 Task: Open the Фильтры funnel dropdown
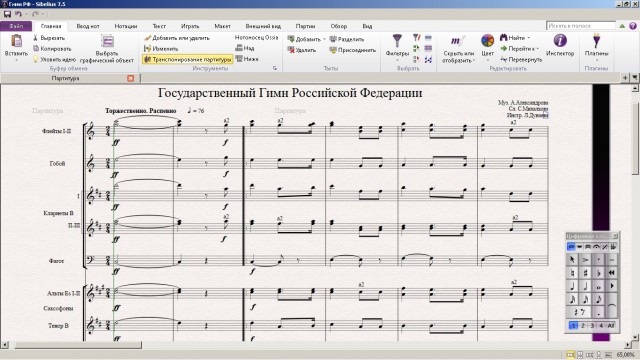(x=397, y=47)
